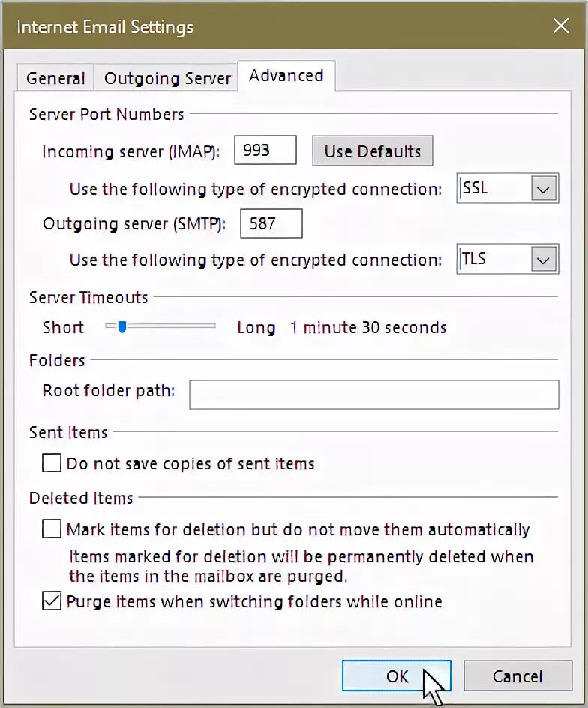This screenshot has width=588, height=708.
Task: Click the Use Defaults button
Action: point(373,151)
